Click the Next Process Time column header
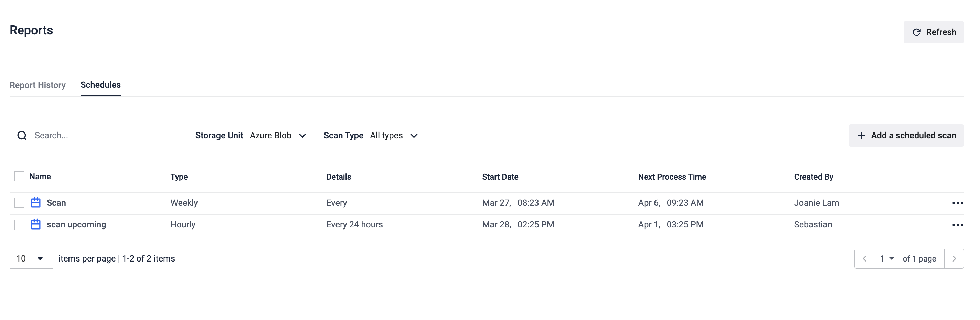This screenshot has height=320, width=980. pos(672,177)
